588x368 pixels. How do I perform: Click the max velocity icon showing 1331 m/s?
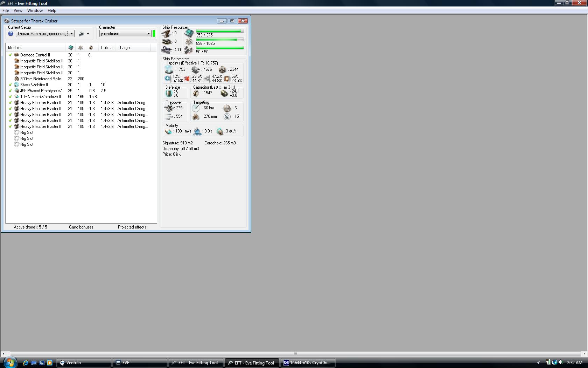pyautogui.click(x=169, y=131)
